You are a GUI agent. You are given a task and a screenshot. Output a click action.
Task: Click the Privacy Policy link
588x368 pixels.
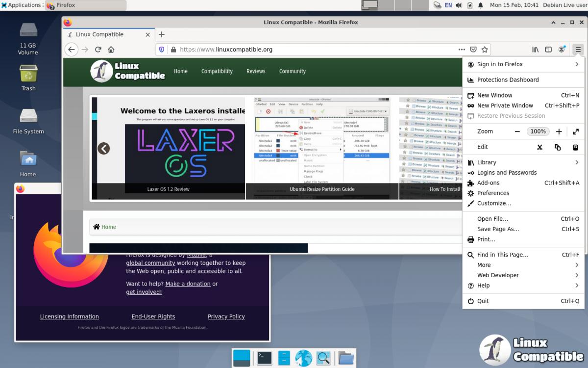click(226, 316)
